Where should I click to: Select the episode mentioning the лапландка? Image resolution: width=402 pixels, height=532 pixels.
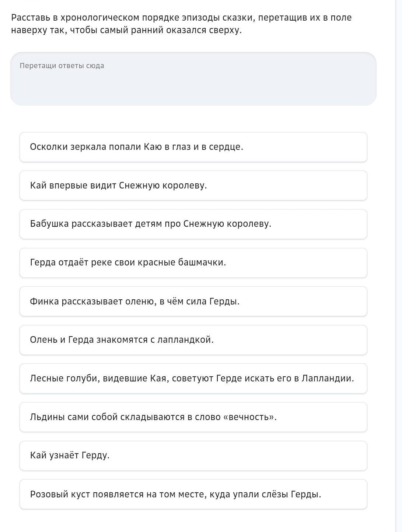(x=193, y=340)
